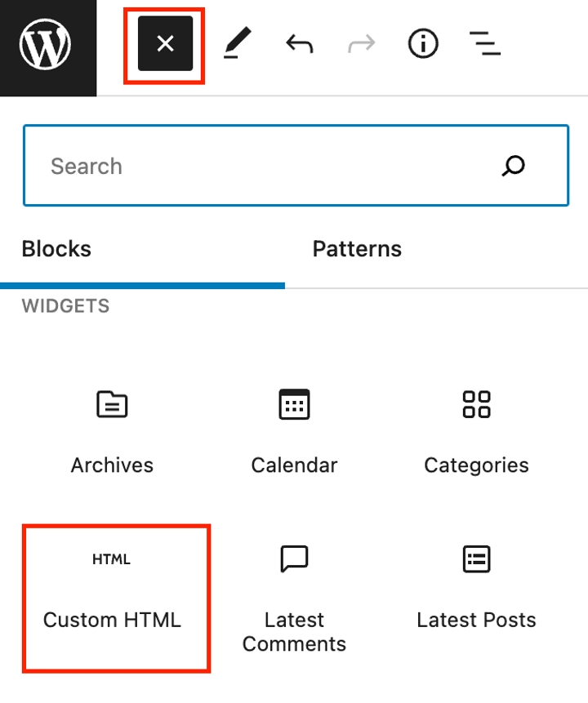Viewport: 588px width, 703px height.
Task: Insert the Calendar block via its icon
Action: click(x=294, y=404)
